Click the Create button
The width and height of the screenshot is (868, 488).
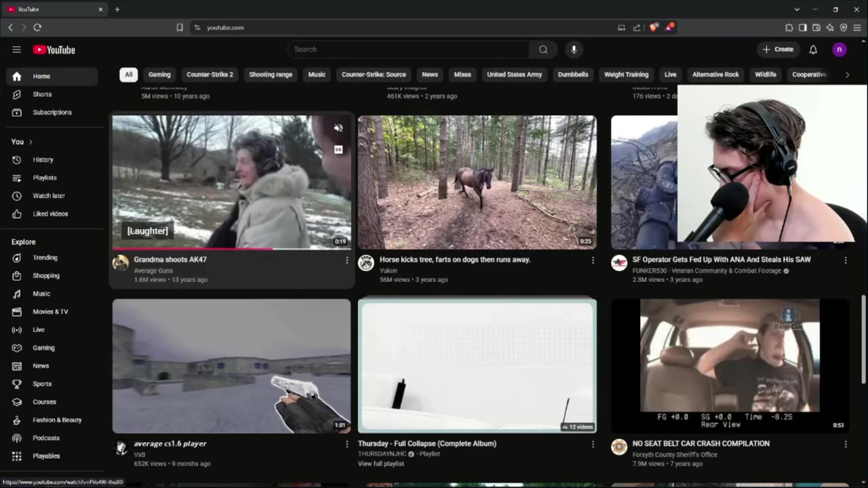(x=778, y=49)
